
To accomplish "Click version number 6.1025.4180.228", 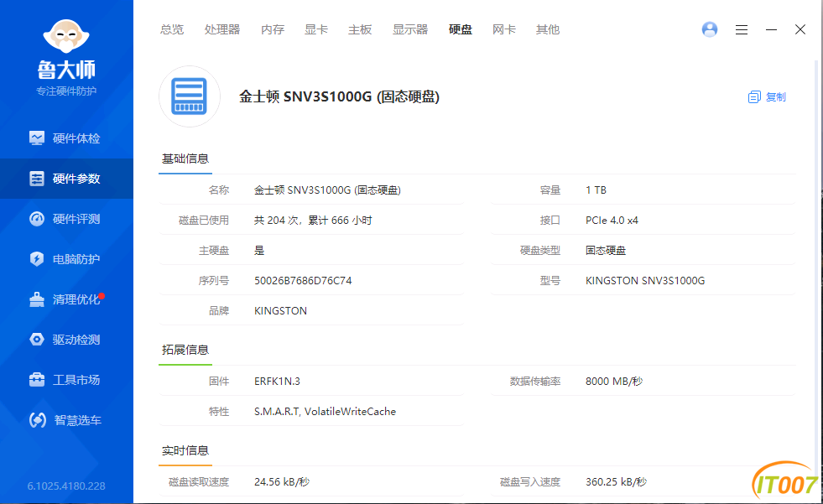I will 66,486.
